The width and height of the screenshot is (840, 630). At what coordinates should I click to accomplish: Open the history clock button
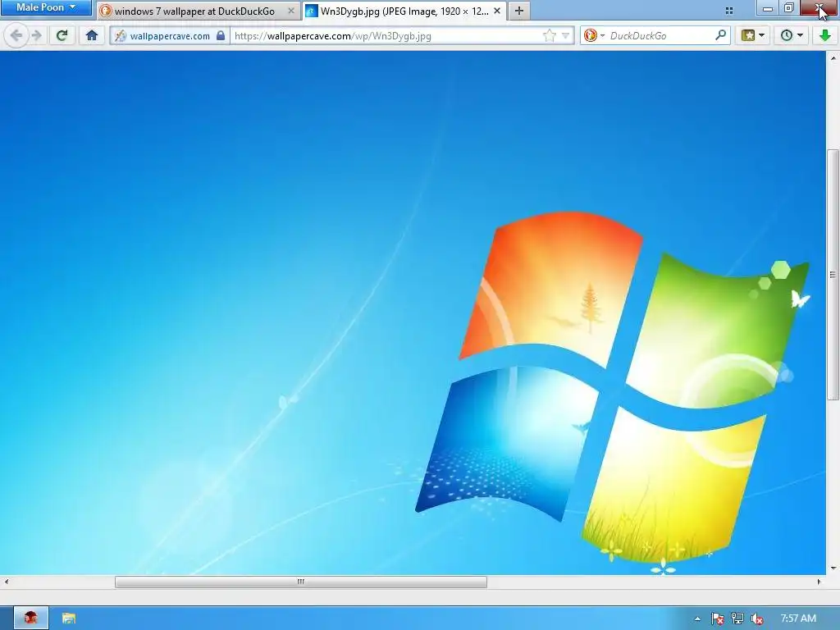(787, 36)
